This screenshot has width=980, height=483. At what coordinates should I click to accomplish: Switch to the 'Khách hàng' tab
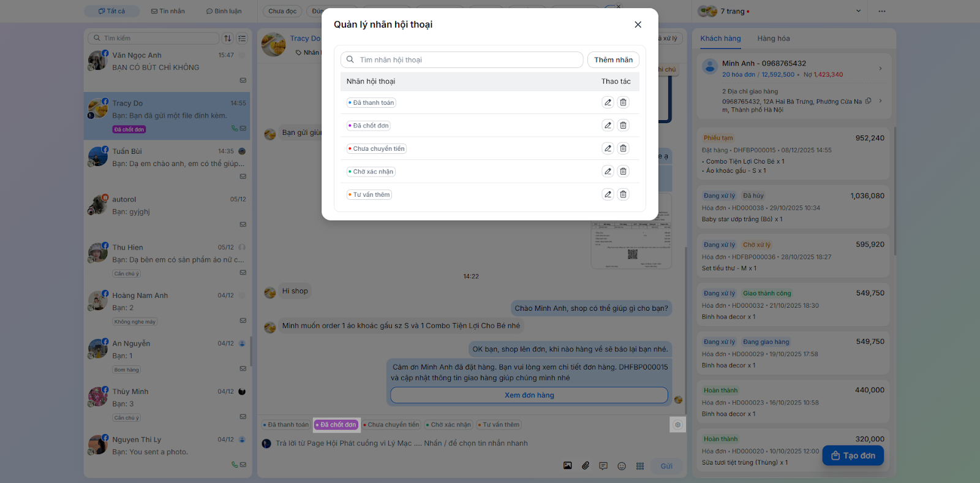720,38
